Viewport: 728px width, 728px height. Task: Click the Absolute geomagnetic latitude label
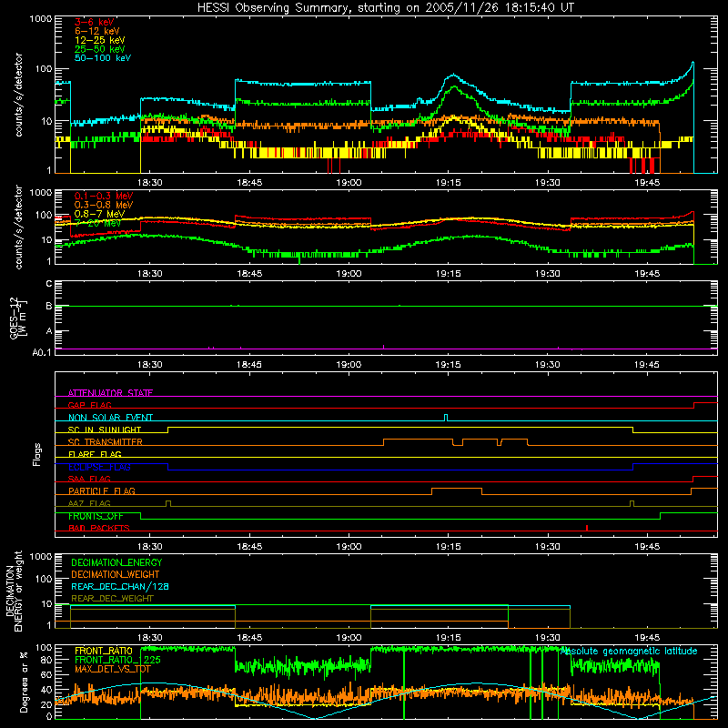[629, 652]
